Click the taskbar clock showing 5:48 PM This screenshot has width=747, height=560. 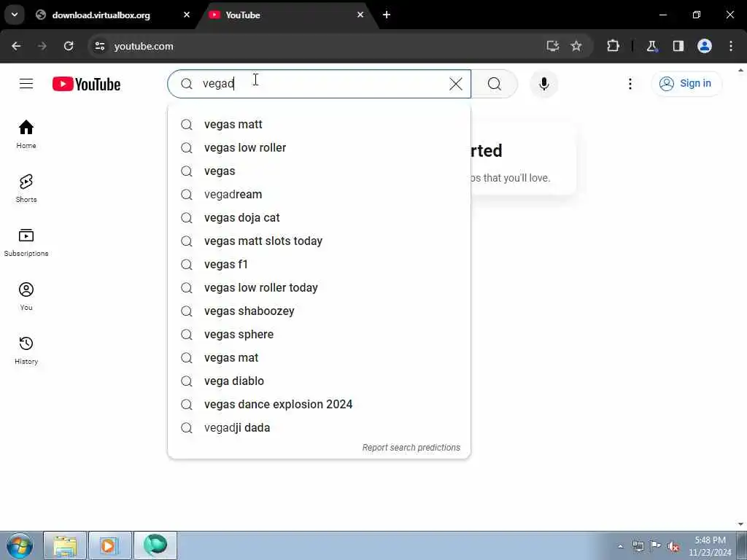click(x=710, y=546)
